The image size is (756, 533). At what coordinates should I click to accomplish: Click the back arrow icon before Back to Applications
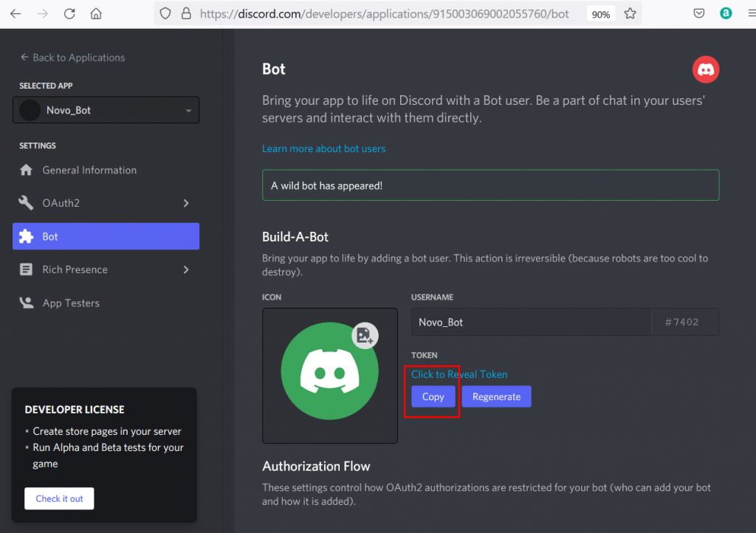tap(24, 58)
